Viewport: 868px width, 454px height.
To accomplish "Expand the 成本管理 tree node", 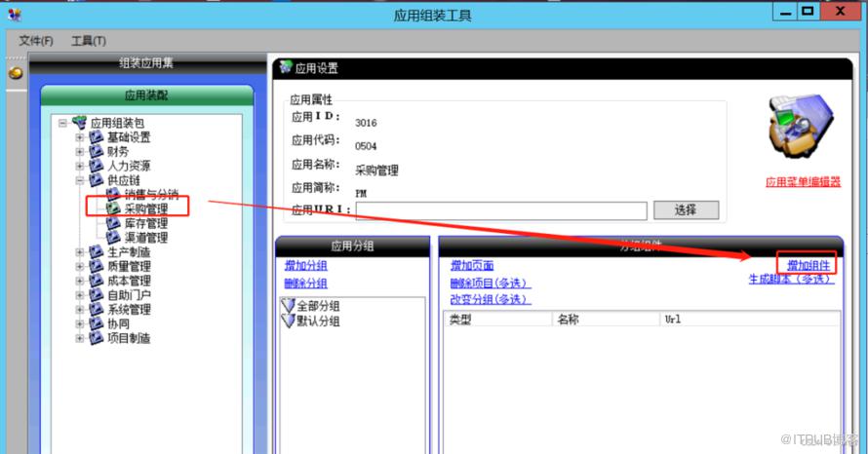I will pyautogui.click(x=80, y=281).
